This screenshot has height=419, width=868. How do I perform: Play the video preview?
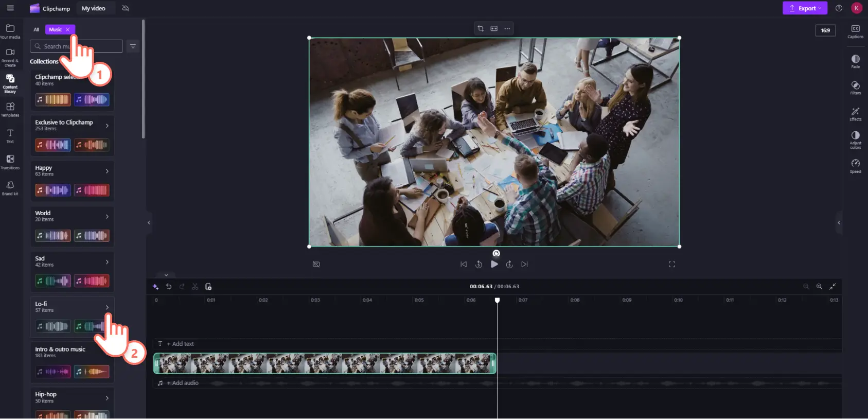tap(494, 264)
